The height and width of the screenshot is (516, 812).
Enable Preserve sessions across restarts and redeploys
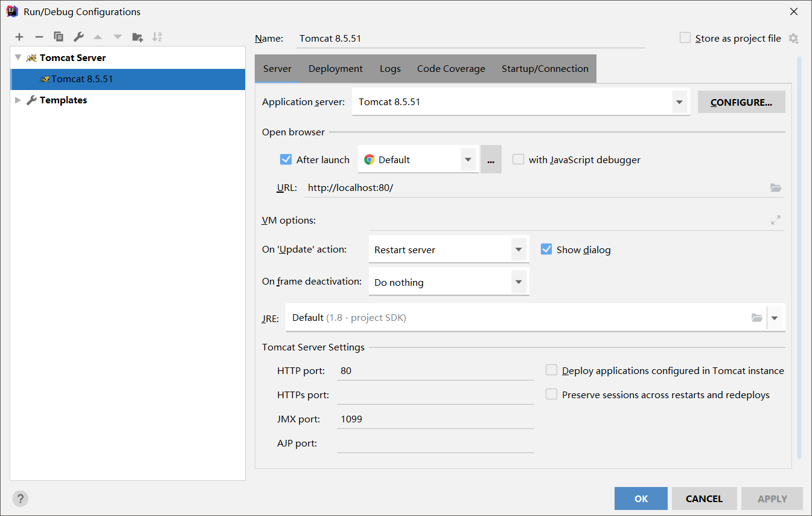tap(551, 395)
